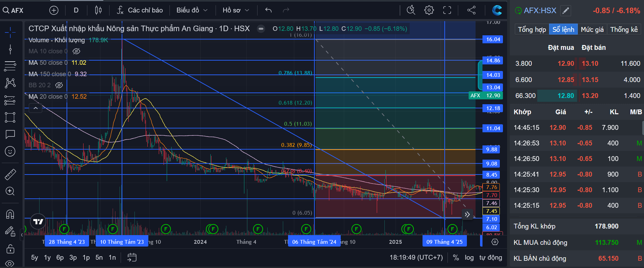Image resolution: width=644 pixels, height=268 pixels.
Task: Open go to date calendar icon
Action: (x=132, y=257)
